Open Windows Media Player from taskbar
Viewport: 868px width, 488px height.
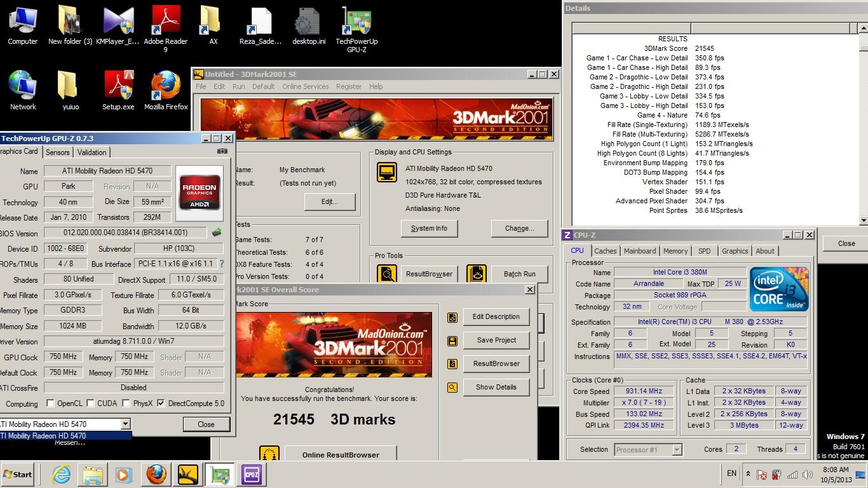(x=123, y=475)
